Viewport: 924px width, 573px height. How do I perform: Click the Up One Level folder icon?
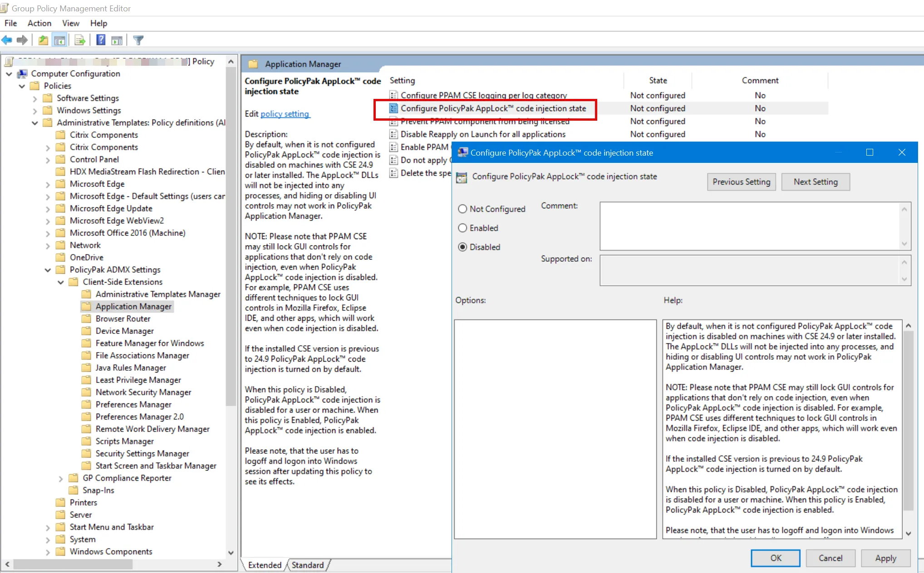pos(43,40)
